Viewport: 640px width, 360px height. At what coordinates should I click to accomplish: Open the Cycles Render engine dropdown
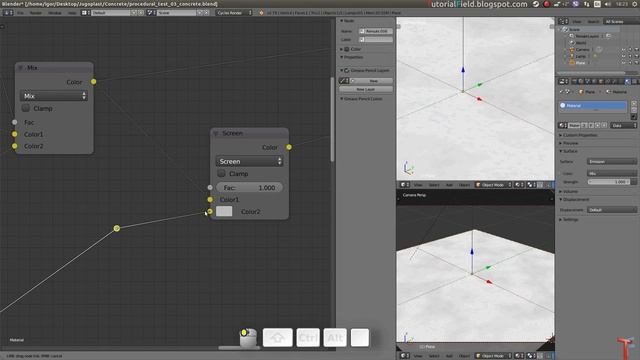(x=234, y=13)
